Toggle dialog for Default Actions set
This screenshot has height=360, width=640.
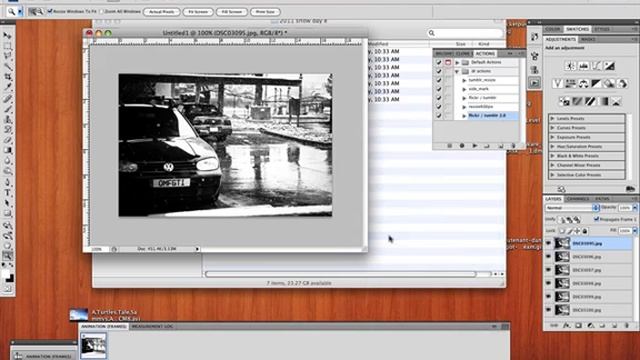click(x=448, y=62)
